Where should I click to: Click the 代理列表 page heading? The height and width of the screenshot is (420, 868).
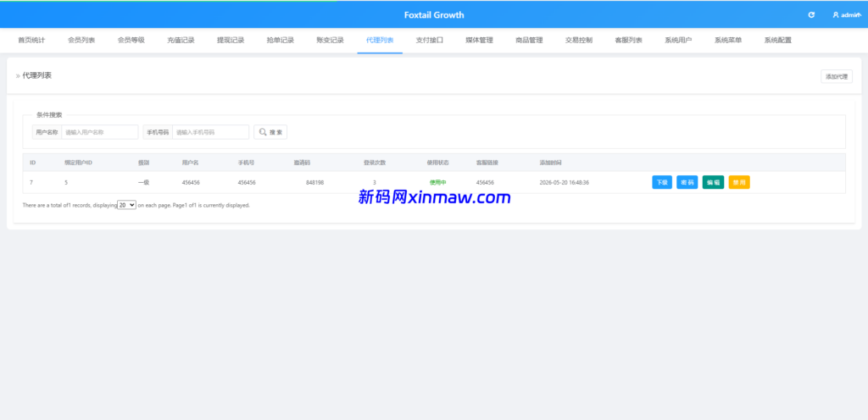pos(37,75)
